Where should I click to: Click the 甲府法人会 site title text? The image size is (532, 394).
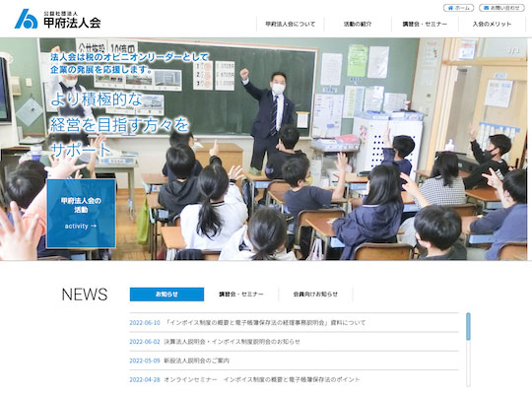coord(72,23)
